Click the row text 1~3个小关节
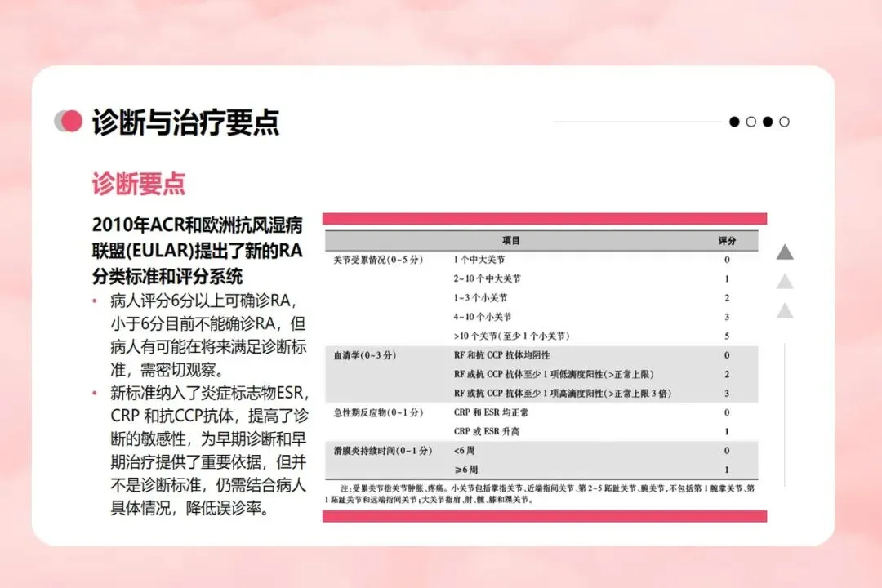The width and height of the screenshot is (882, 588). 480,297
